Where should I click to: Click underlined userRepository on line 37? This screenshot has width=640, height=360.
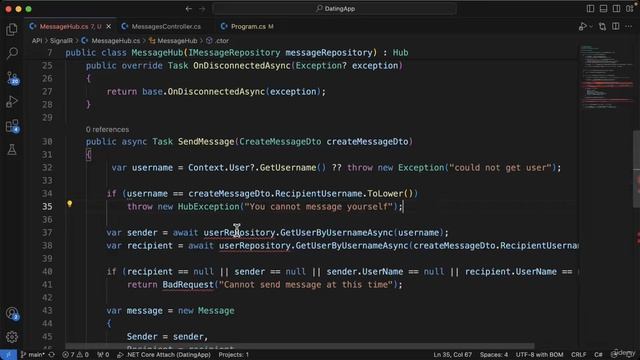pyautogui.click(x=239, y=233)
